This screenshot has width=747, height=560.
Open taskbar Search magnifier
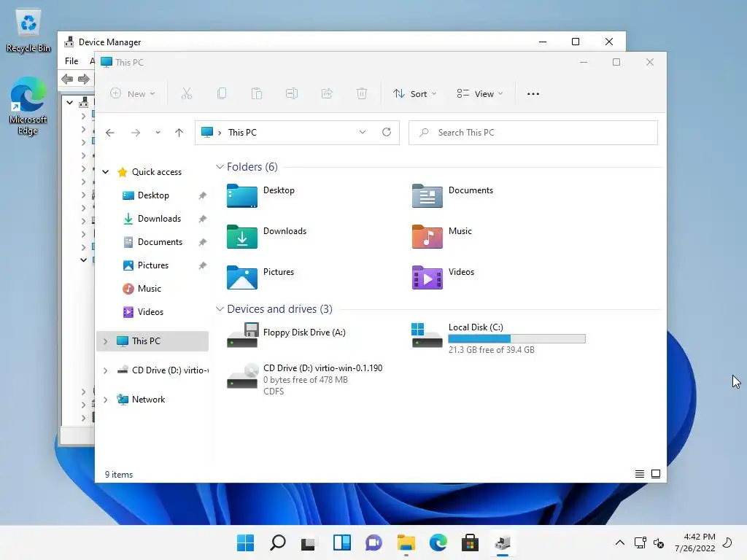[x=278, y=542]
